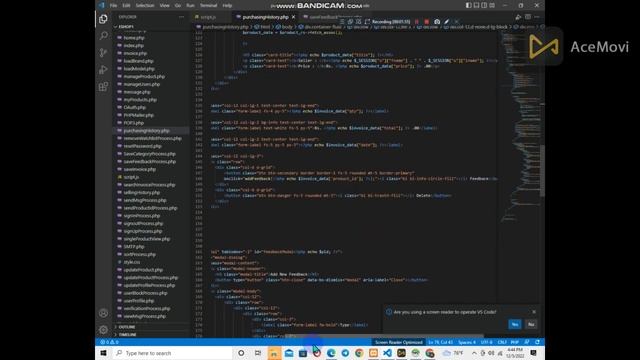Open the Source Control view
640x360 pixels.
(x=103, y=53)
